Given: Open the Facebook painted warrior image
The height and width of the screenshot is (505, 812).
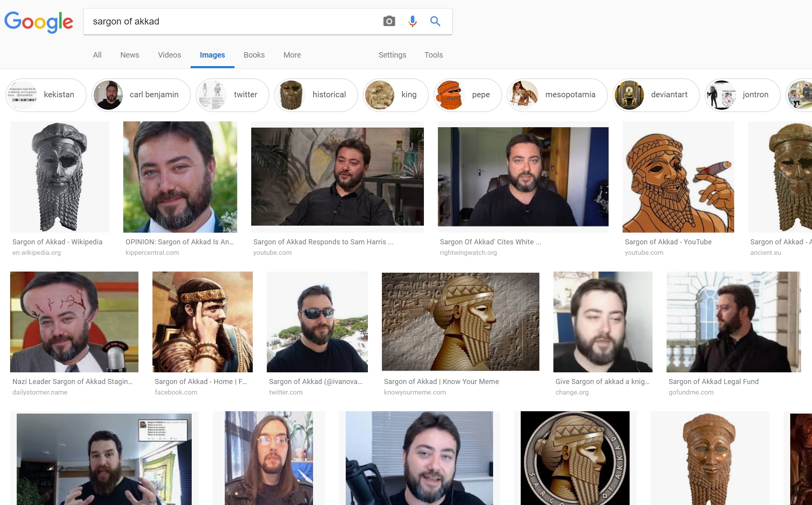Looking at the screenshot, I should click(203, 322).
